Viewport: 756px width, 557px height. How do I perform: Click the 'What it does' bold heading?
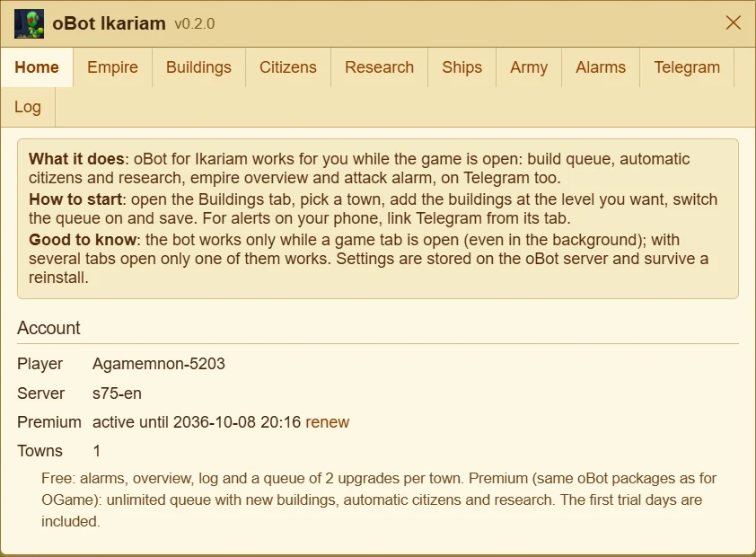tap(76, 159)
